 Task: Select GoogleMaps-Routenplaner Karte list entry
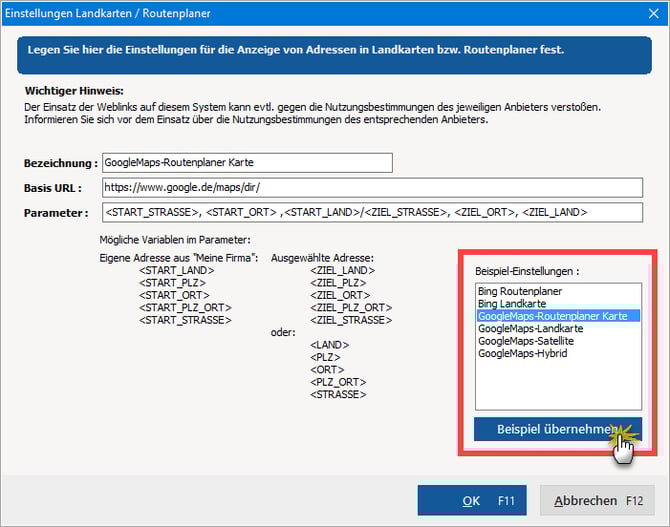point(552,316)
